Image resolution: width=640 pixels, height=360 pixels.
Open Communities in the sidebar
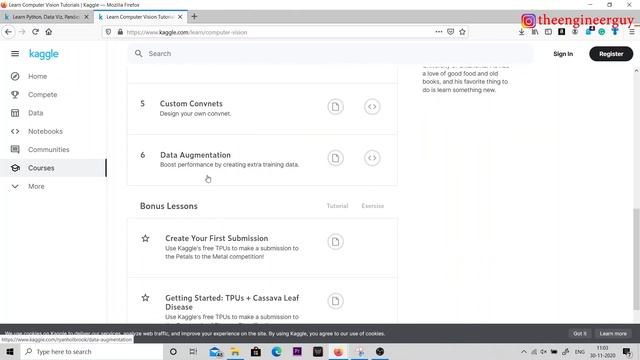(49, 150)
